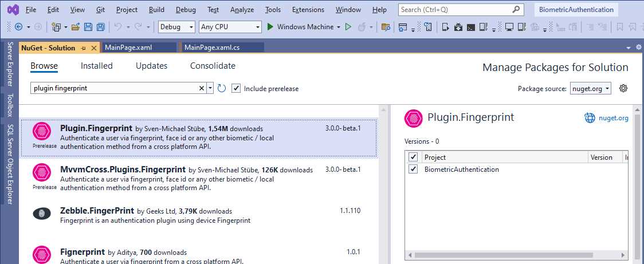Expand the back navigation history dropdown
The width and height of the screenshot is (644, 264).
[x=29, y=27]
